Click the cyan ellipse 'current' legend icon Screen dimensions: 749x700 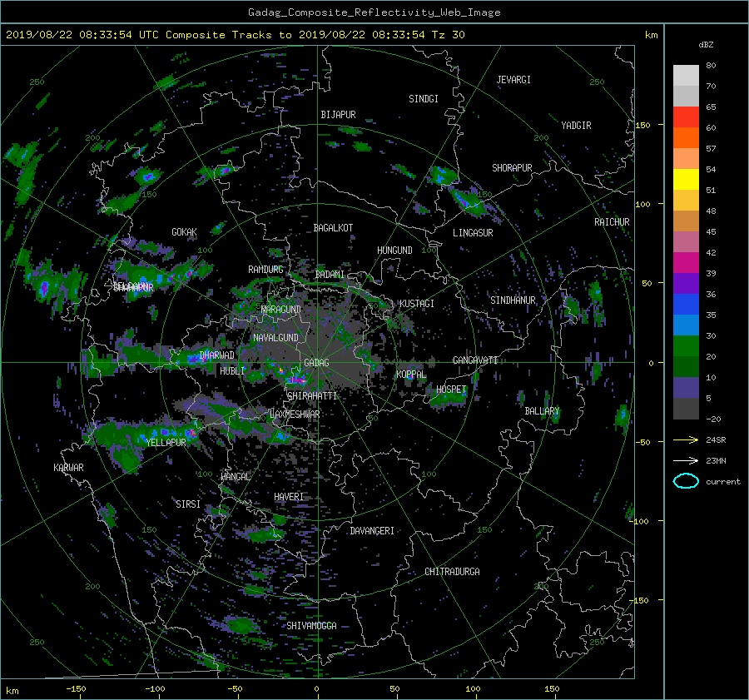686,481
